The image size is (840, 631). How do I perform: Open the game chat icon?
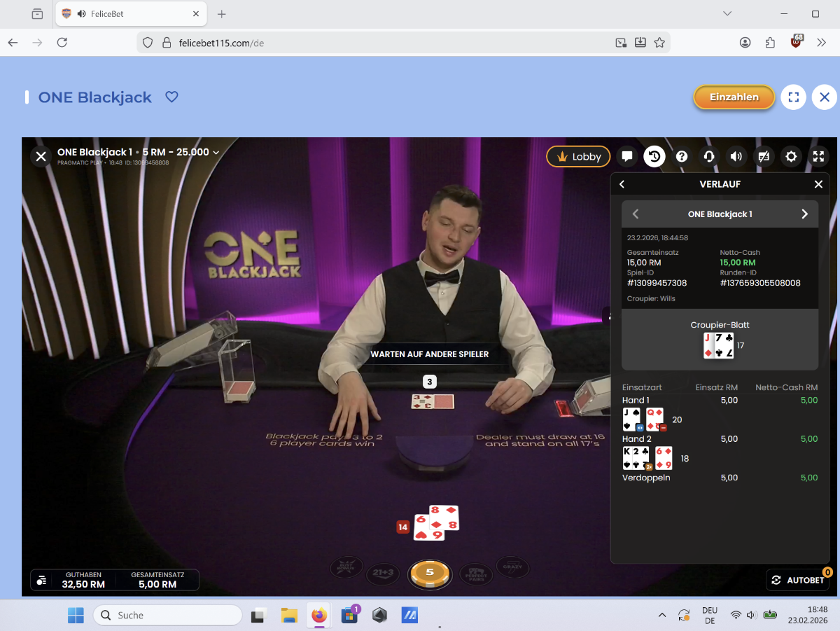point(627,157)
